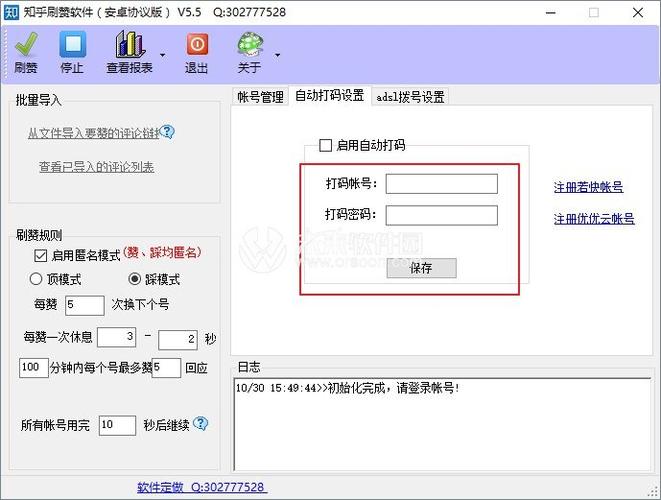Click the 退出 red power icon
Image resolution: width=661 pixels, height=500 pixels.
point(197,44)
